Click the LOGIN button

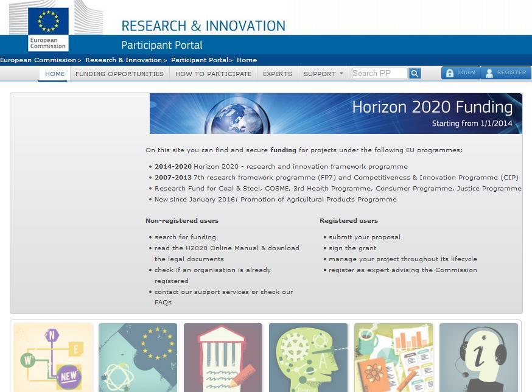(461, 73)
